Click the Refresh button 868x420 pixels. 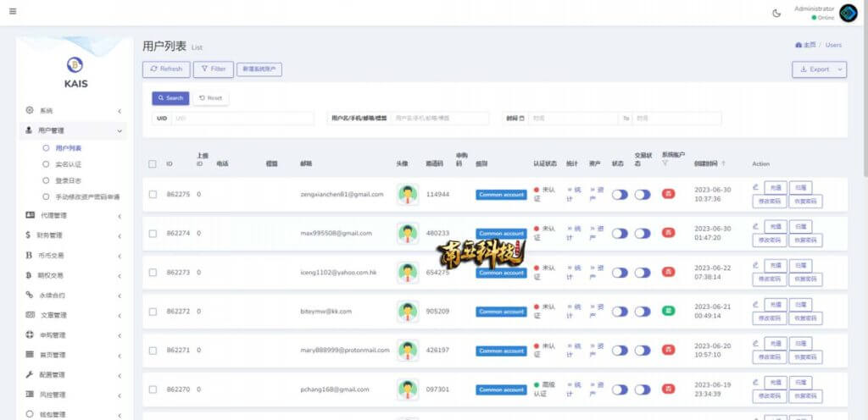point(167,69)
